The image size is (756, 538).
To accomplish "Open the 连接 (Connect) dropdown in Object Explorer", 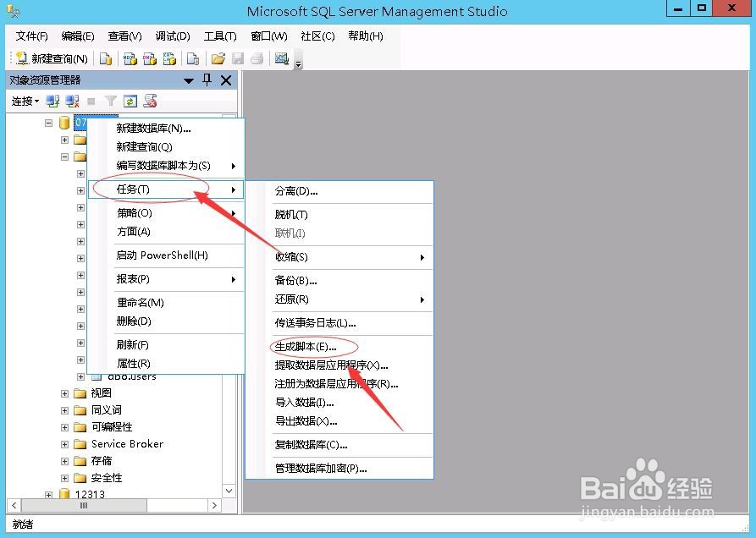I will (25, 102).
